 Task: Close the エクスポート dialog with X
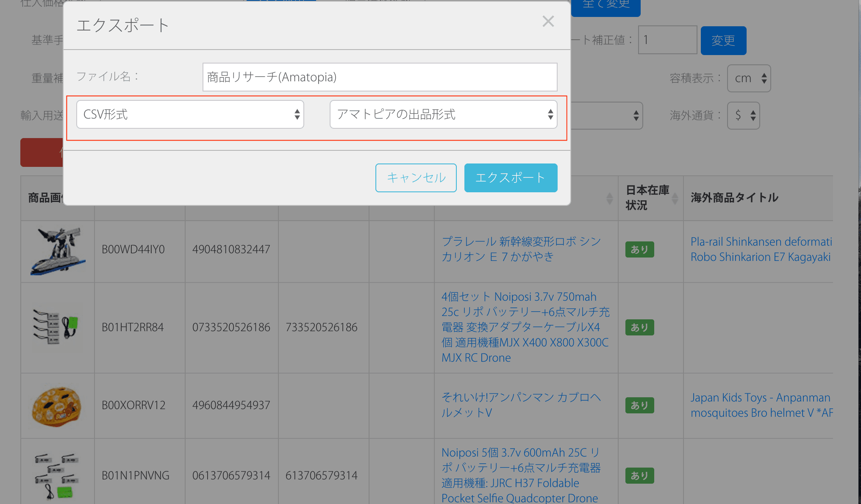(548, 21)
